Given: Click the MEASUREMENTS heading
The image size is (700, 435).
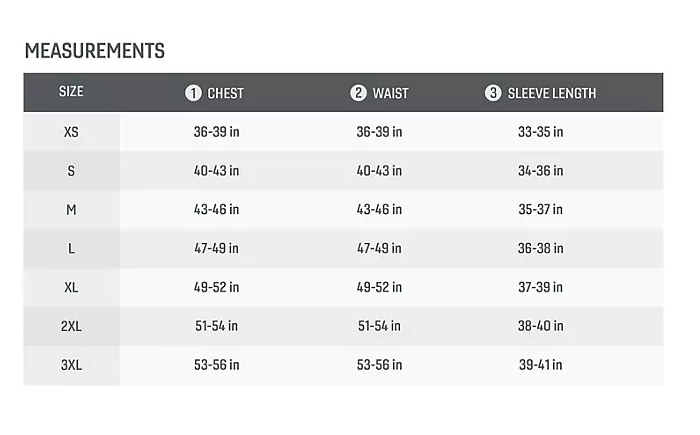Looking at the screenshot, I should (x=95, y=51).
